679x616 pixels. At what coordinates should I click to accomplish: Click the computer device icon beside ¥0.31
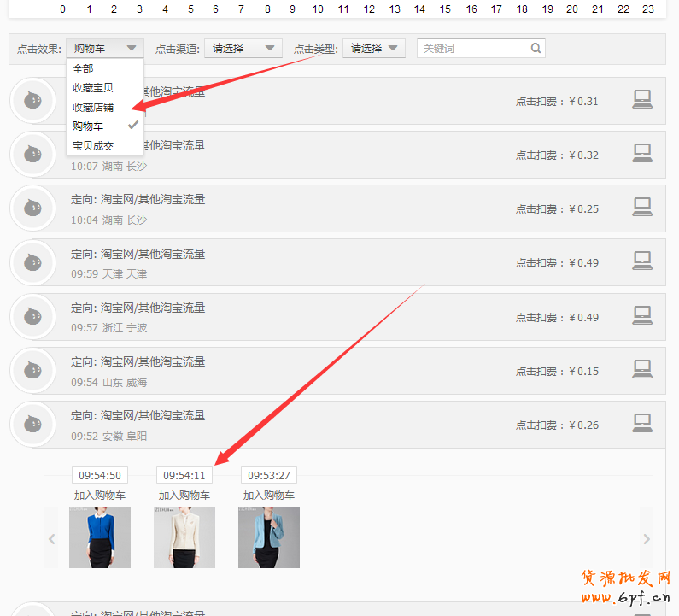[642, 99]
